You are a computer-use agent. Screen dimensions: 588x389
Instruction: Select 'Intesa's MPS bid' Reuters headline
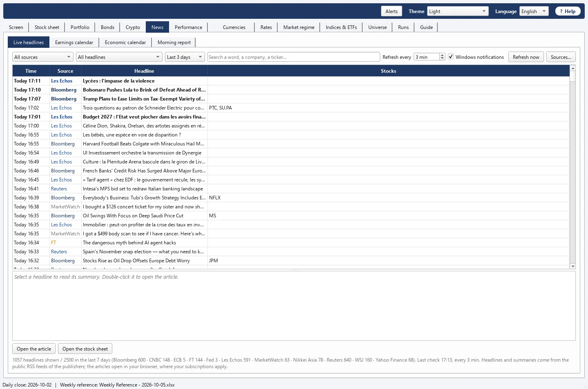click(x=144, y=189)
